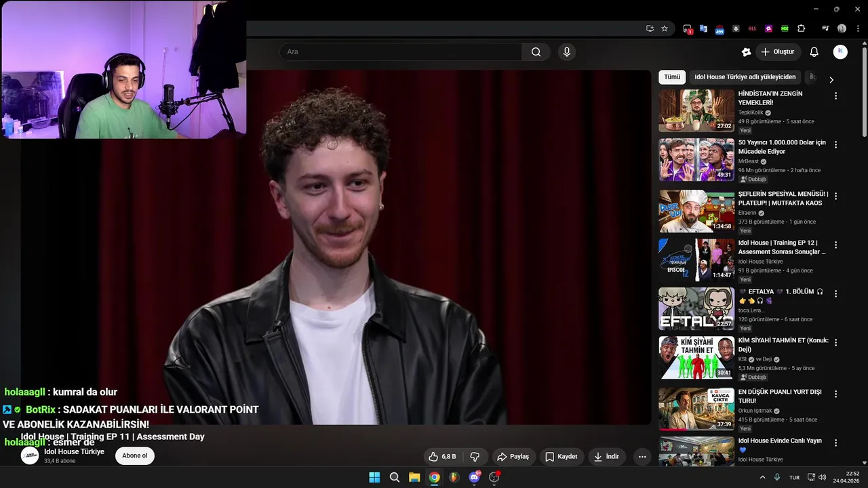Open options for EN DÜŞÜK PUANLI YURT DIŞI video

point(835,394)
